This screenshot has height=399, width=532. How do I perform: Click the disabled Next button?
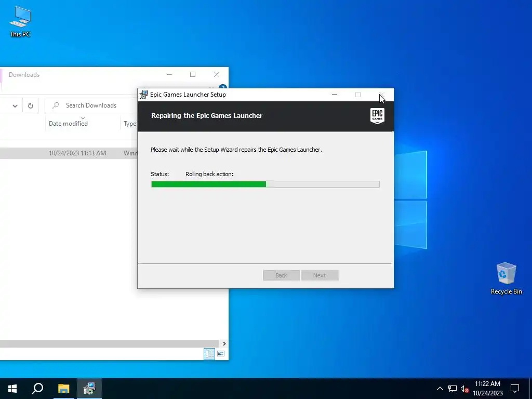pos(320,275)
